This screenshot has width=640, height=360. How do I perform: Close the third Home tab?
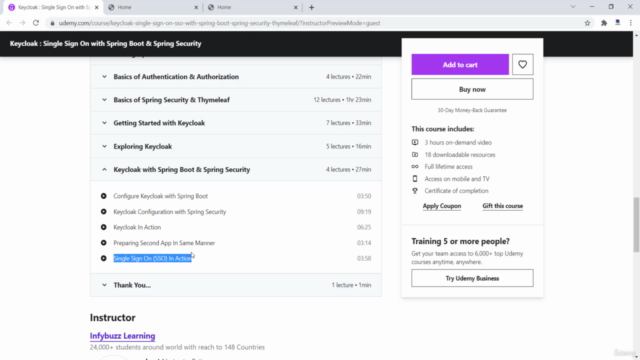[x=296, y=7]
